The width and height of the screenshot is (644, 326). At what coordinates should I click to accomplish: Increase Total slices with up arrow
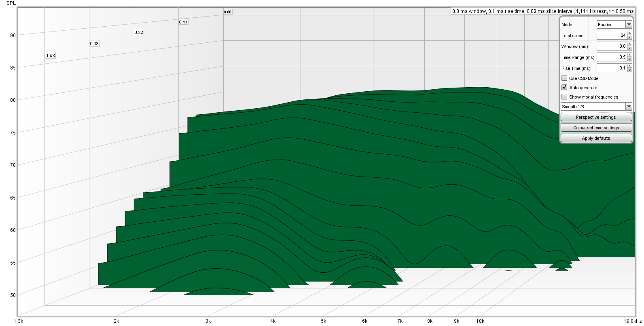point(629,34)
